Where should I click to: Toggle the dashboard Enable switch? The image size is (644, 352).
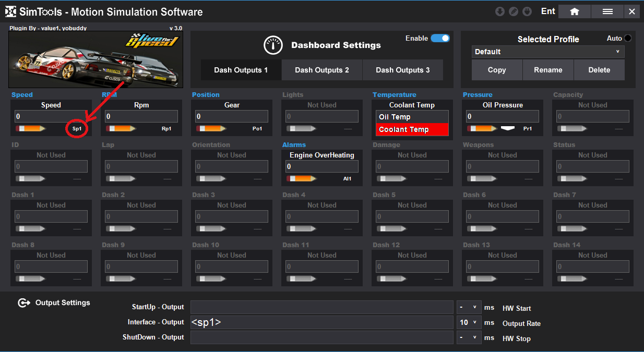tap(440, 38)
